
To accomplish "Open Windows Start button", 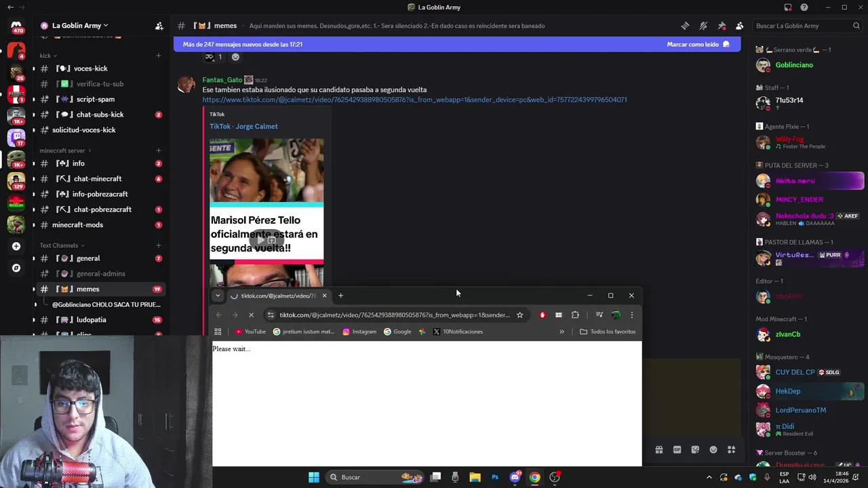I will pos(313,477).
